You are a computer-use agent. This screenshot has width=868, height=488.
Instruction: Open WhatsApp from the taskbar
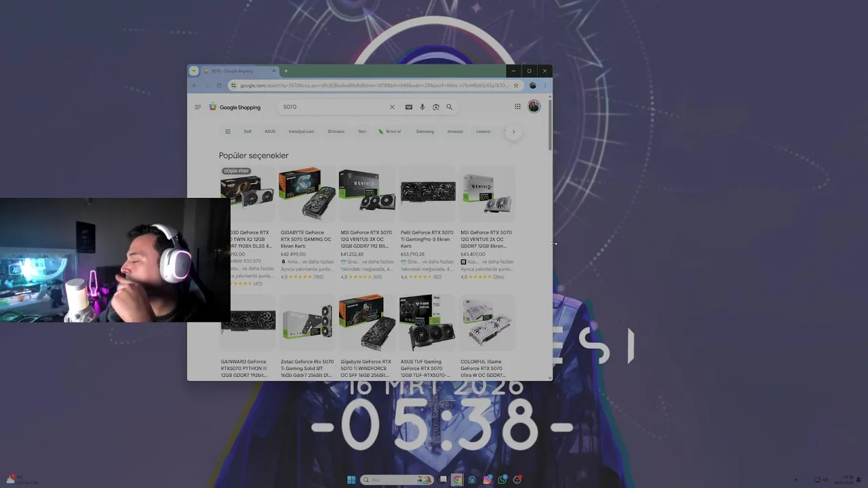(x=502, y=480)
